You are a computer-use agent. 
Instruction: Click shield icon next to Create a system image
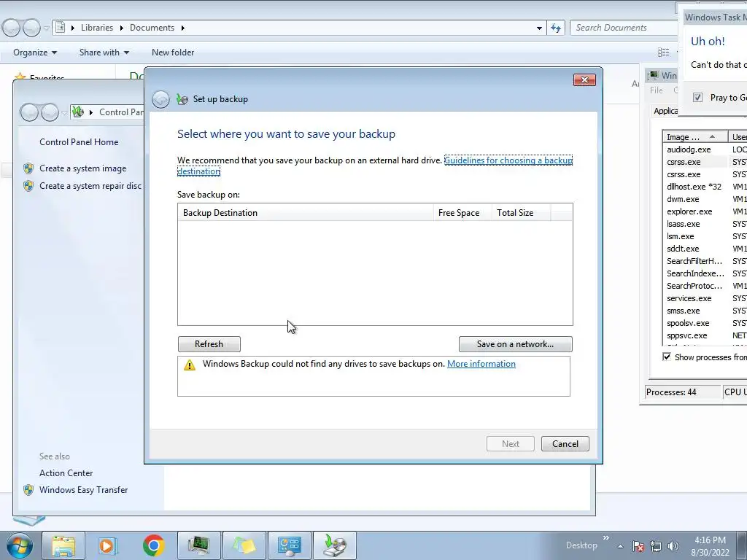click(28, 168)
